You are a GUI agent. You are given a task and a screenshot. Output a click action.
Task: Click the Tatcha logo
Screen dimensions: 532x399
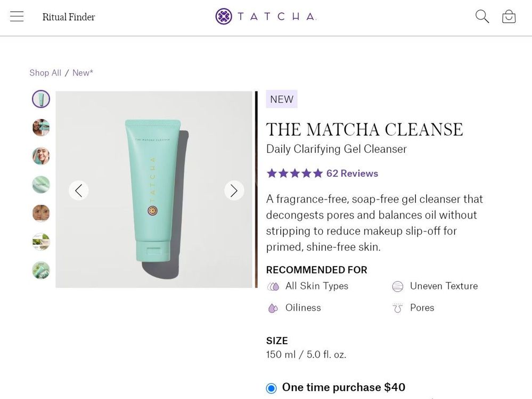[266, 16]
